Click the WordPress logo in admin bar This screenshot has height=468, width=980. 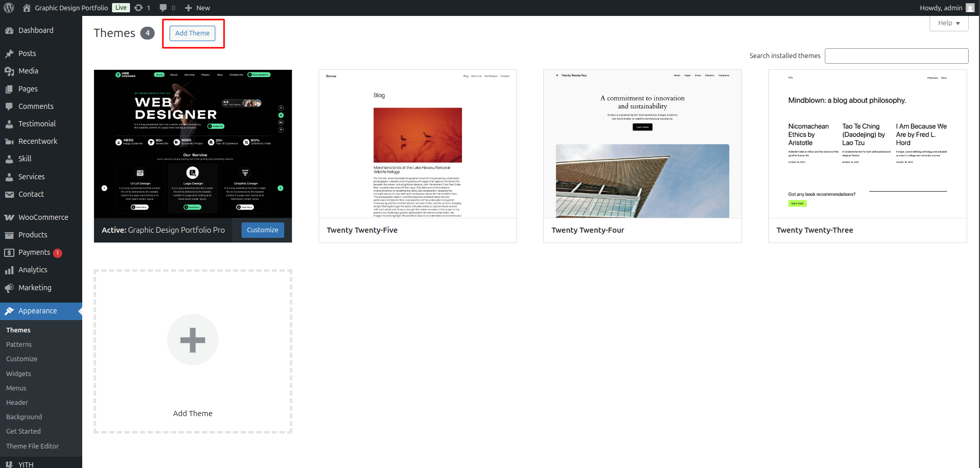8,8
